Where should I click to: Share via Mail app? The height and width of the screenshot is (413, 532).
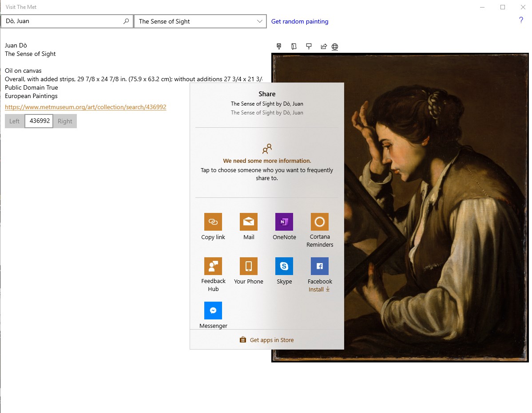249,226
